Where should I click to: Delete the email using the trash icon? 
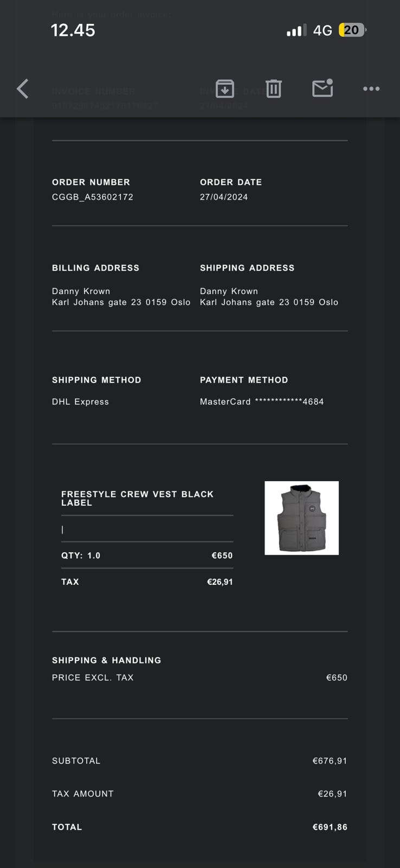tap(274, 88)
